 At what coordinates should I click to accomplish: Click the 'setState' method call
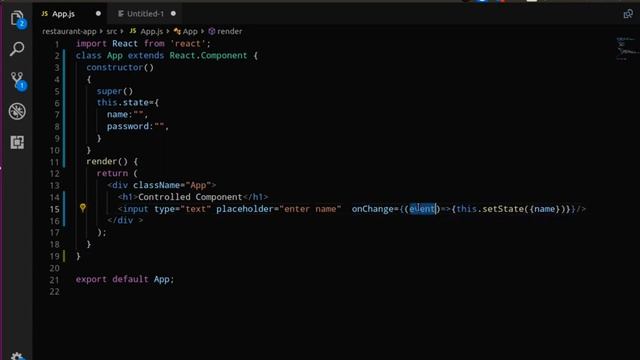pos(503,209)
